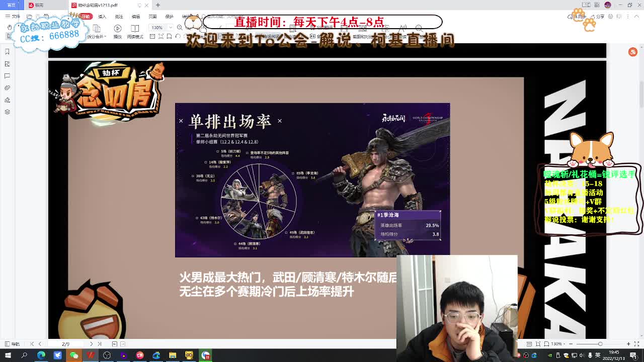The height and width of the screenshot is (362, 644).
Task: Open NVIDIA GeForce icon in system tray
Action: pyautogui.click(x=550, y=355)
